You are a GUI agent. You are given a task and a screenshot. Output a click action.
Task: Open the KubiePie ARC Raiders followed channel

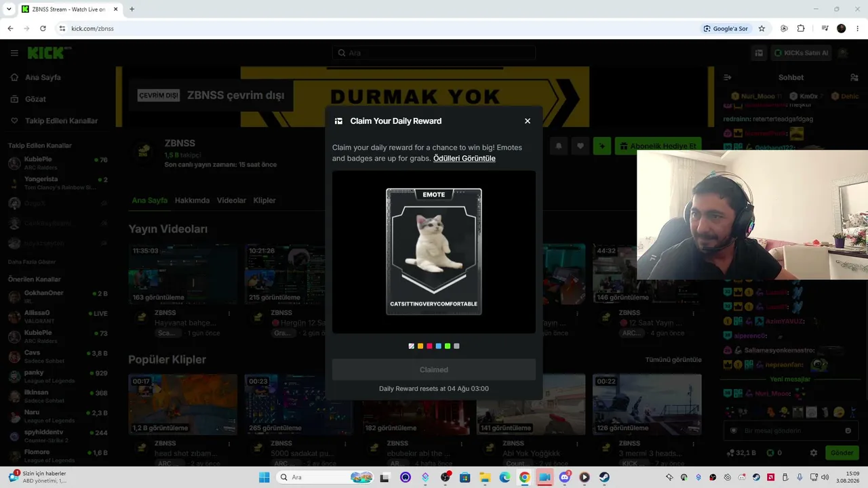tap(58, 163)
